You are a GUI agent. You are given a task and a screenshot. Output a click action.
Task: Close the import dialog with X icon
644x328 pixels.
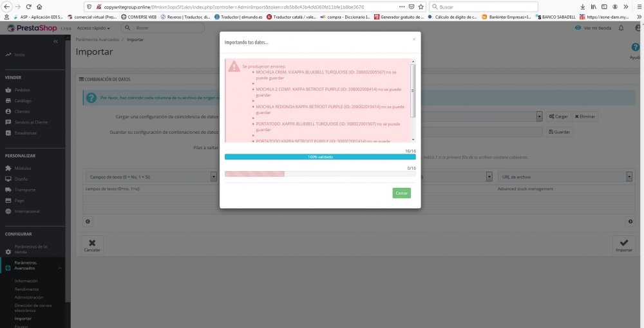click(414, 39)
